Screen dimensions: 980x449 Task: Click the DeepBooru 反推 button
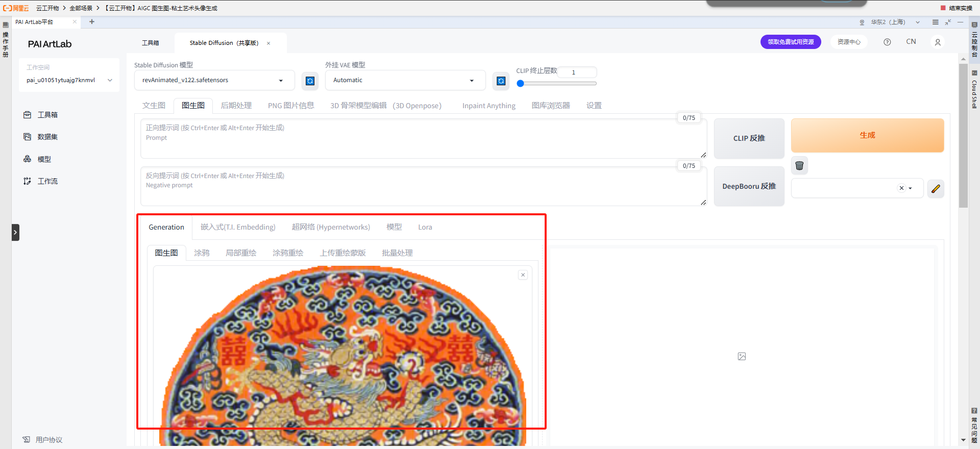pyautogui.click(x=749, y=186)
